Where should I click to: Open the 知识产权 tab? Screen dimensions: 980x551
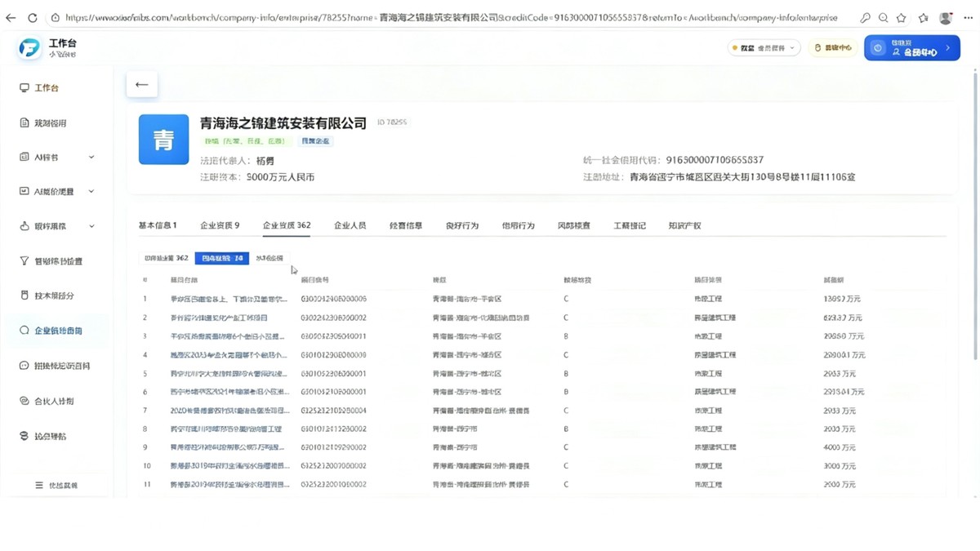684,225
